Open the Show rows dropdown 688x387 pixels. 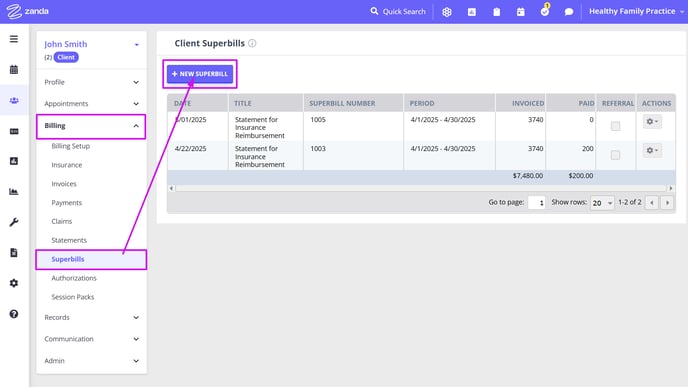tap(602, 203)
